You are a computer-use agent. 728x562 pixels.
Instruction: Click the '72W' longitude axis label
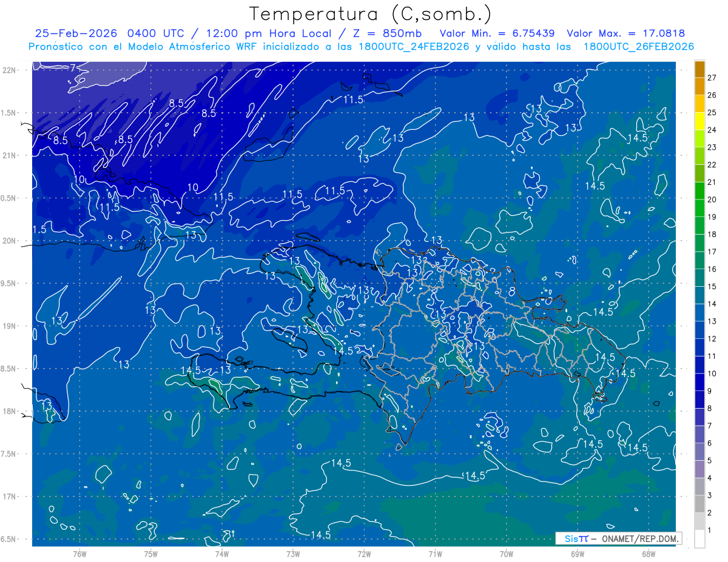(x=364, y=554)
